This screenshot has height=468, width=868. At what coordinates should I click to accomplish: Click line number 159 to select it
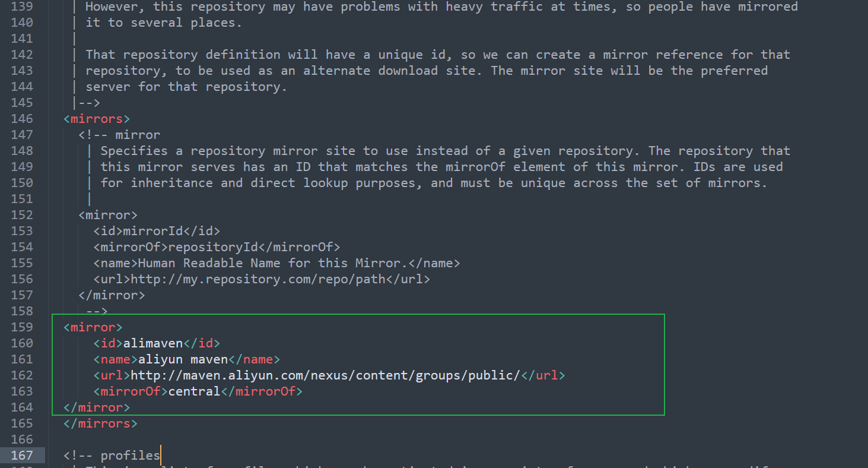click(21, 327)
